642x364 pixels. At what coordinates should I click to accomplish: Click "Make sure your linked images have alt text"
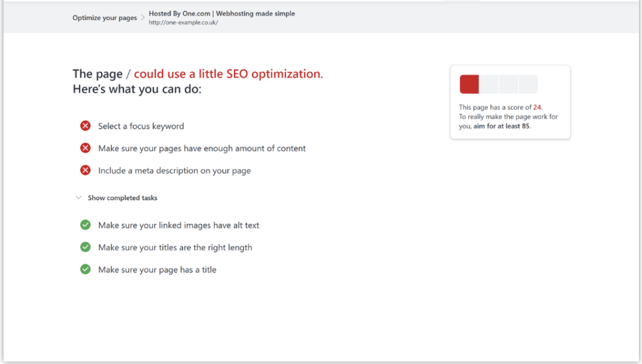pyautogui.click(x=177, y=225)
